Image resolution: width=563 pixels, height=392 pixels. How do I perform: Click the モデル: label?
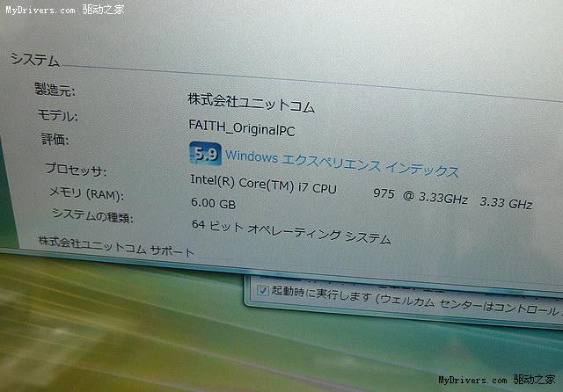pyautogui.click(x=57, y=115)
